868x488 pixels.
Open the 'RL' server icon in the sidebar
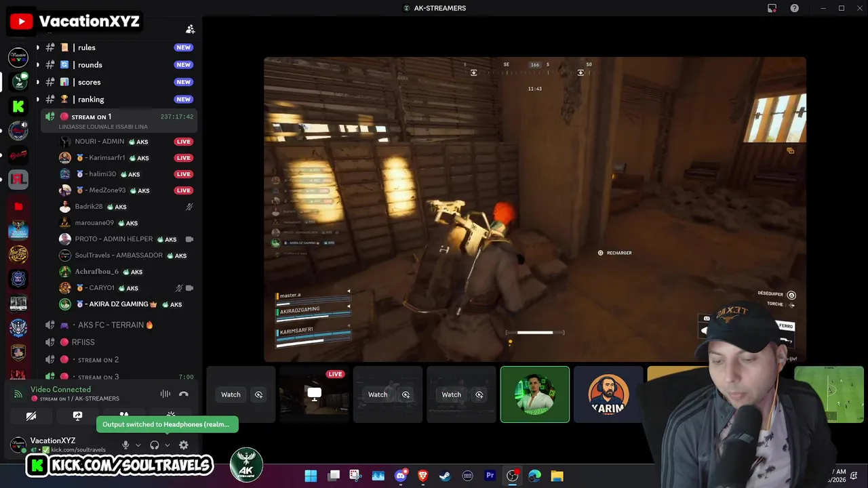[x=18, y=180]
